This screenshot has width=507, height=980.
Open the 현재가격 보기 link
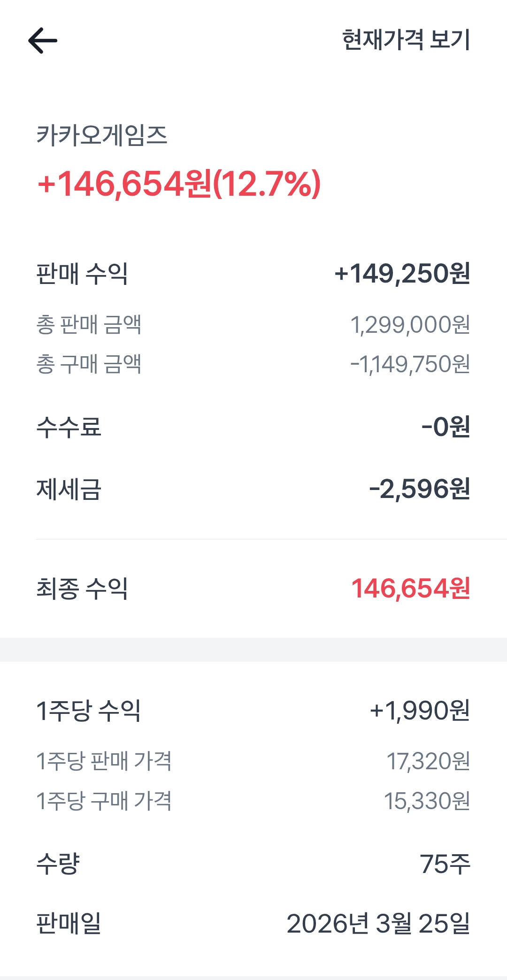406,40
